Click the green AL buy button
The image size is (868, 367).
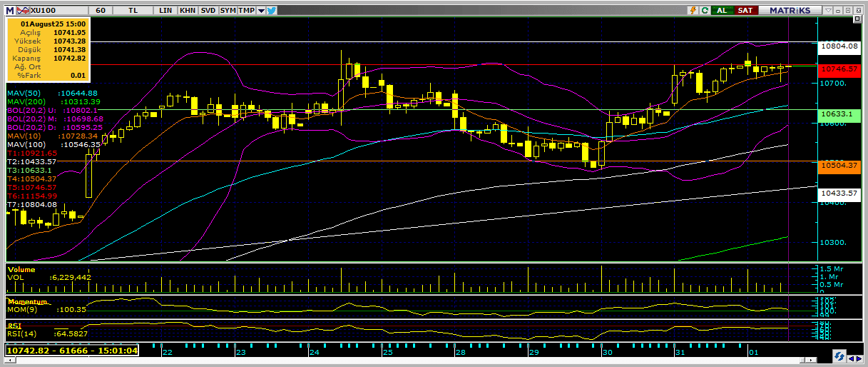pyautogui.click(x=723, y=11)
